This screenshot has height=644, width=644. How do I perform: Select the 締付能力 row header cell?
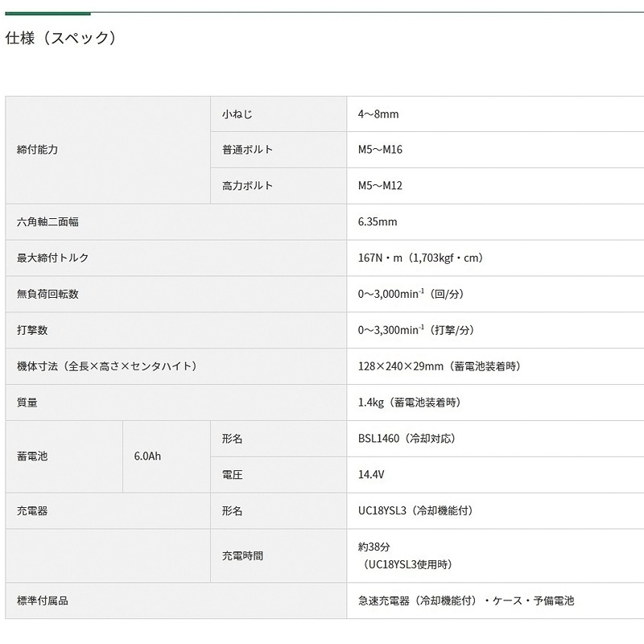[x=108, y=150]
